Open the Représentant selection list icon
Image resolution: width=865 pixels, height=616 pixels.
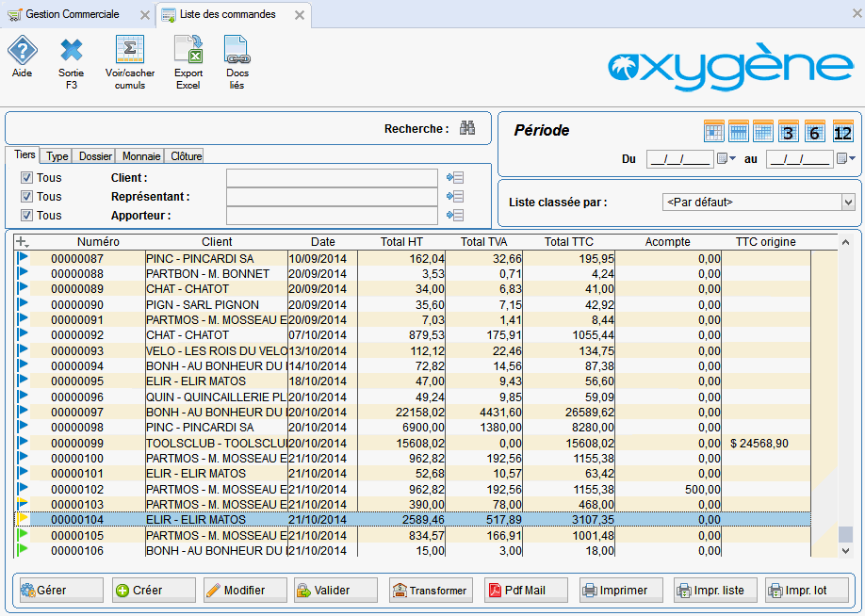[x=455, y=196]
